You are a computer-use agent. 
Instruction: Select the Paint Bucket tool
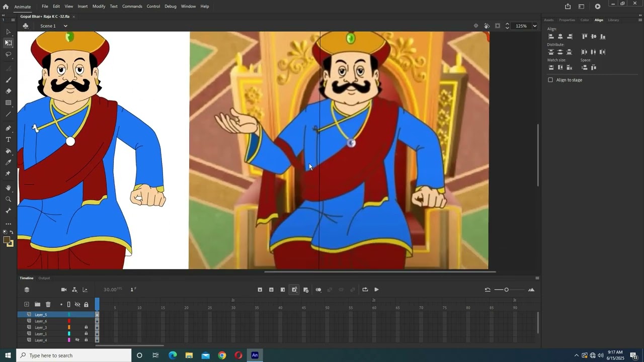(x=9, y=151)
